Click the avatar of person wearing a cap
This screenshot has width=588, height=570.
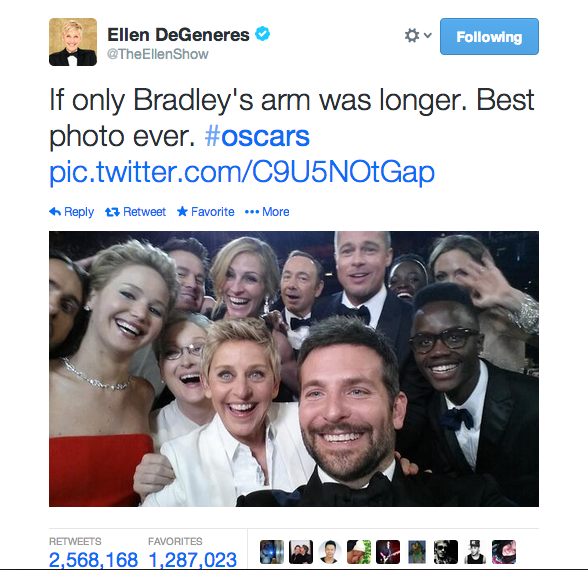(475, 552)
